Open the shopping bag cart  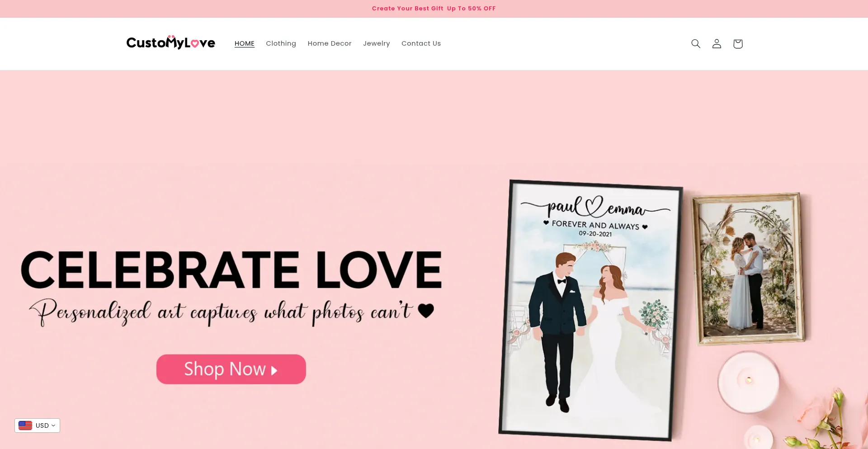coord(737,43)
